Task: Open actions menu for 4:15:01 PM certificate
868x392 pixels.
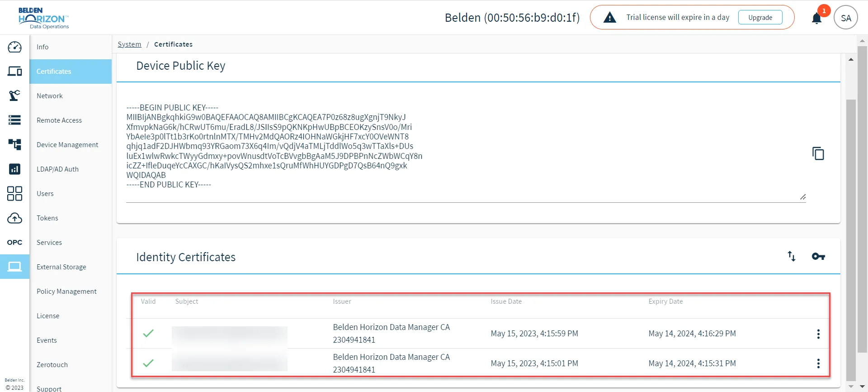Action: point(818,363)
